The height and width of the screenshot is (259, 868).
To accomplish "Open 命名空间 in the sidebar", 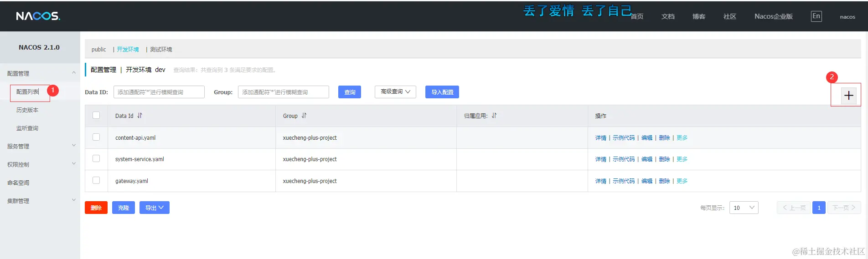I will tap(18, 183).
